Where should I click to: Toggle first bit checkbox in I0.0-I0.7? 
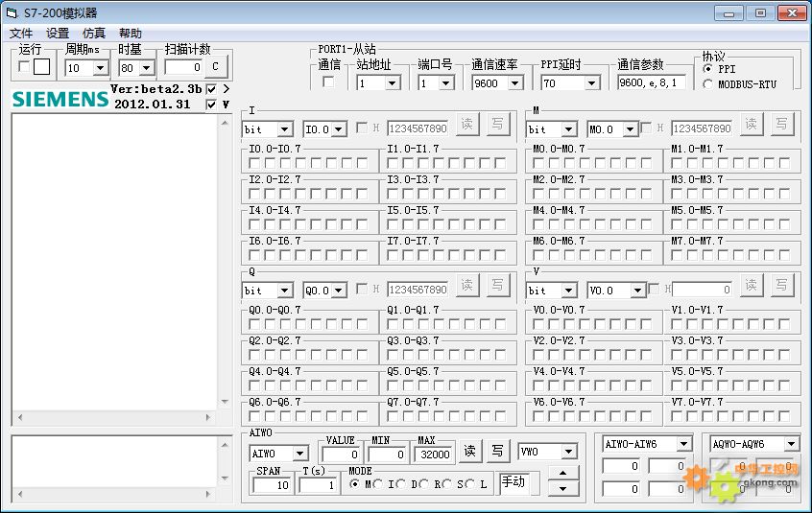[254, 163]
